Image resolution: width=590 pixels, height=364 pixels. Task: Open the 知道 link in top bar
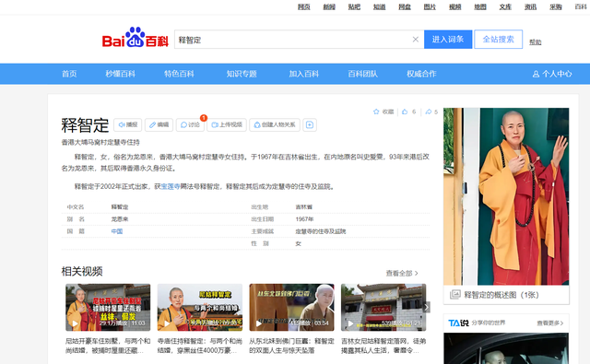coord(379,6)
